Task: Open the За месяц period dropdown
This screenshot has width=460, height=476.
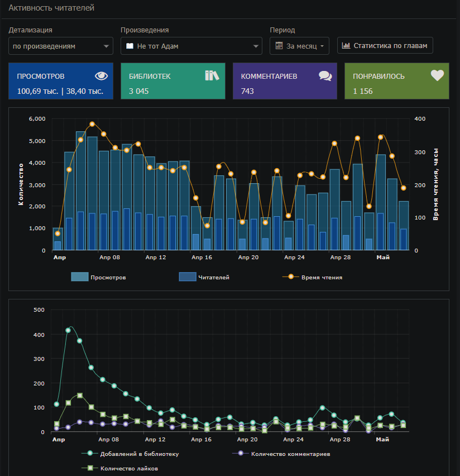Action: pyautogui.click(x=299, y=46)
